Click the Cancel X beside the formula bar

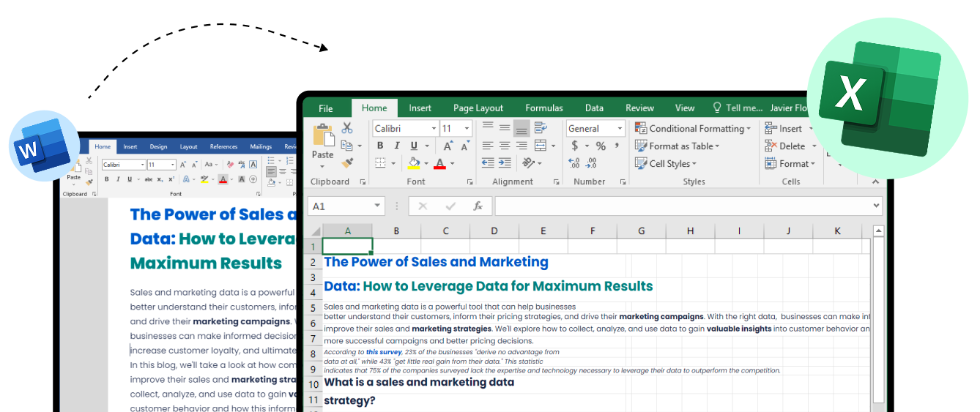click(x=423, y=206)
